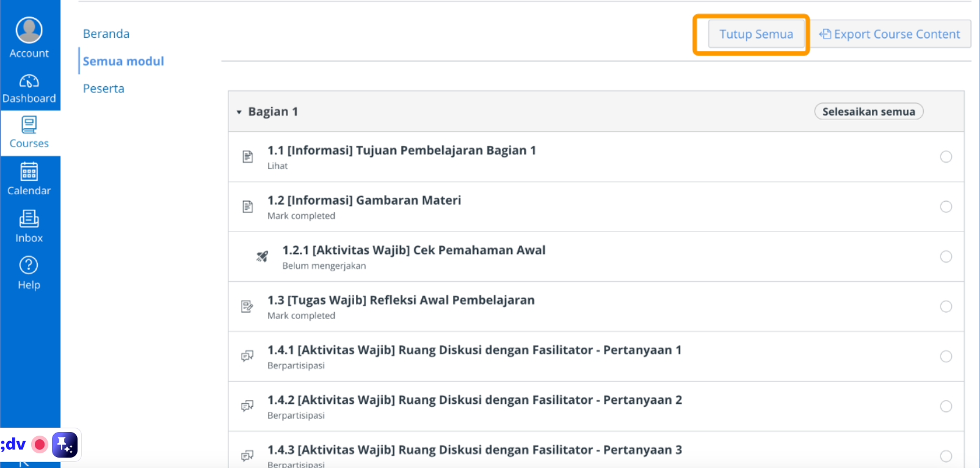Open 1.1 [Informasi] Tujuan Pembelajaran Bagian 1

tap(402, 150)
